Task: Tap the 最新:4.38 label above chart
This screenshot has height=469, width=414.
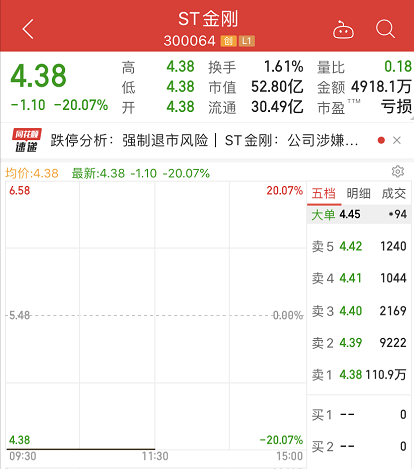Action: coord(98,173)
